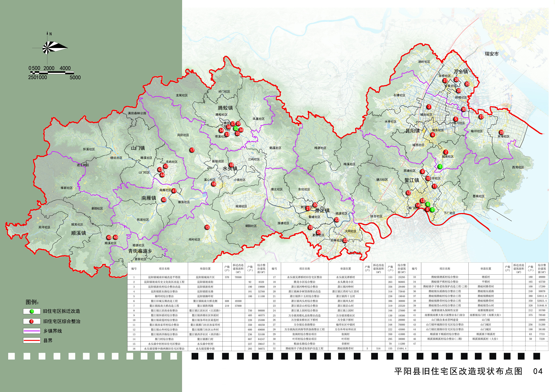
Task: Click the value 70568 in the table
Action: (x=238, y=277)
